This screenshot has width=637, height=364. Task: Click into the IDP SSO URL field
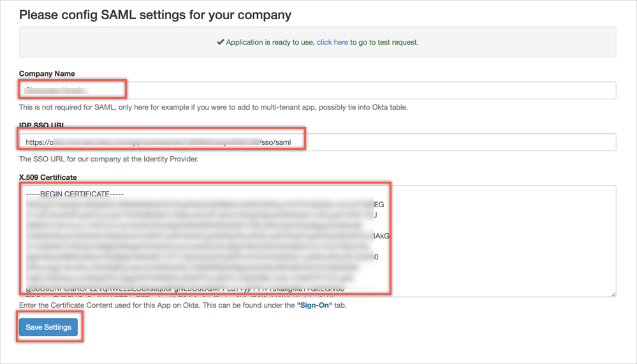pyautogui.click(x=446, y=142)
